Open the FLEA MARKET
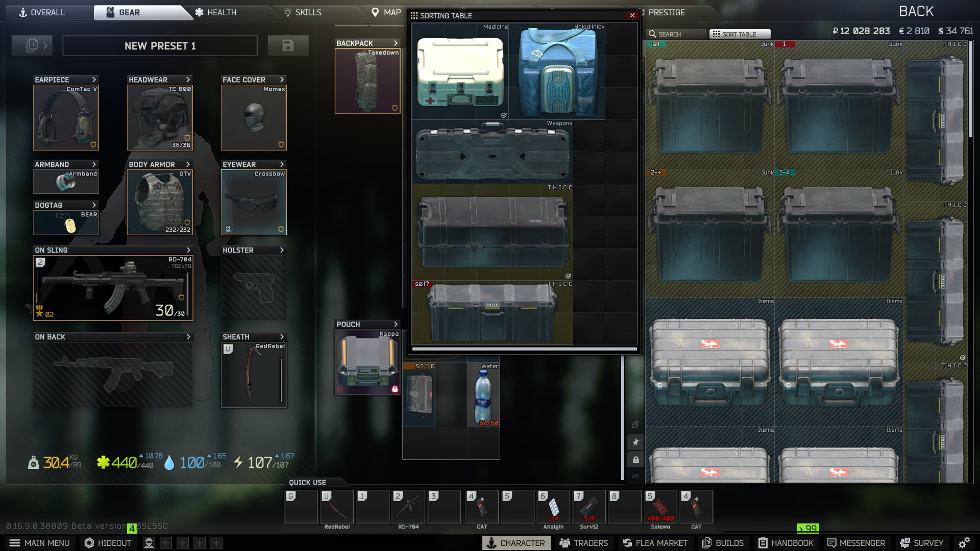This screenshot has width=980, height=551. click(x=655, y=543)
